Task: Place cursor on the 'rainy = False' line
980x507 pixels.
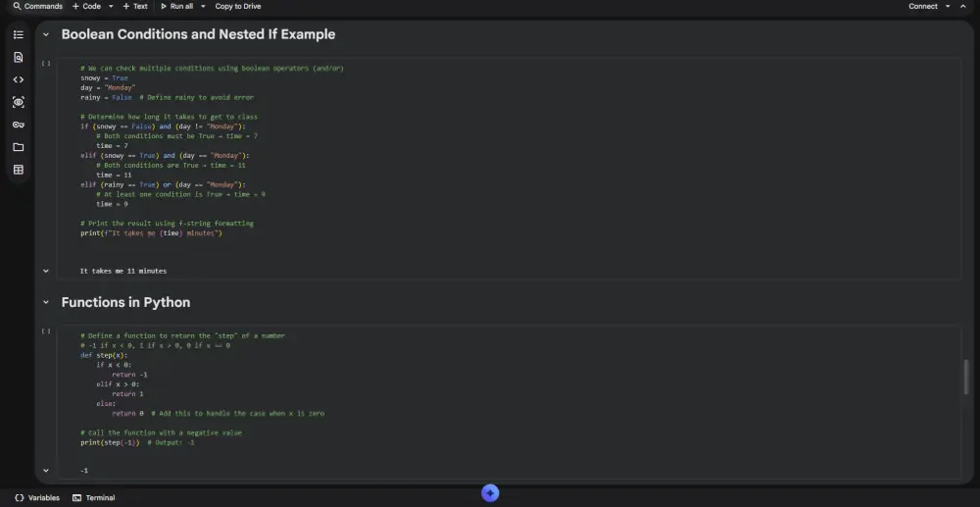Action: (x=167, y=97)
